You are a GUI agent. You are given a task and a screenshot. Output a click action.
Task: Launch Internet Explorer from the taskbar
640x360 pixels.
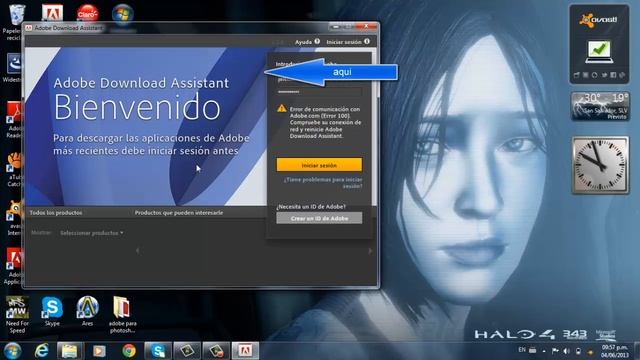(41, 351)
